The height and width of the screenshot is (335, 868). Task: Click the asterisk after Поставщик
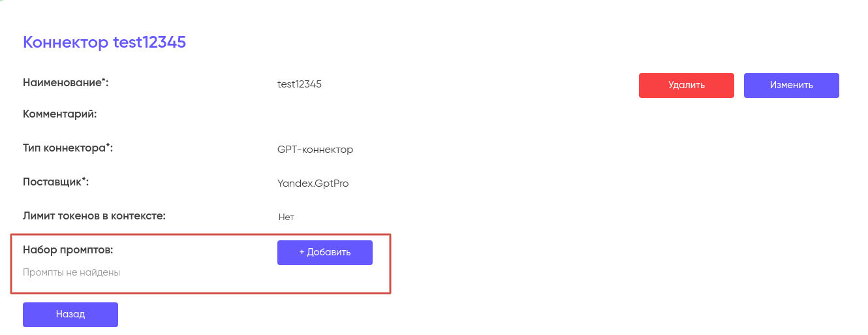tap(84, 179)
